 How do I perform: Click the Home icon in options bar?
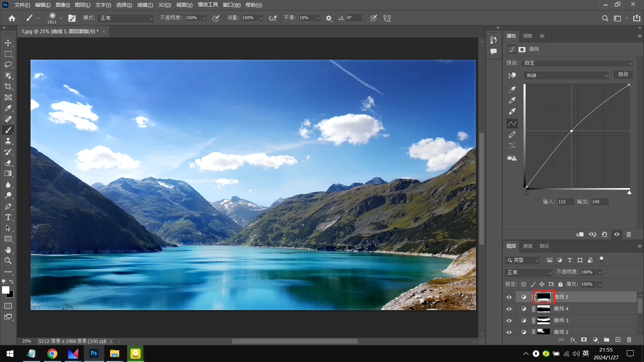click(x=12, y=18)
